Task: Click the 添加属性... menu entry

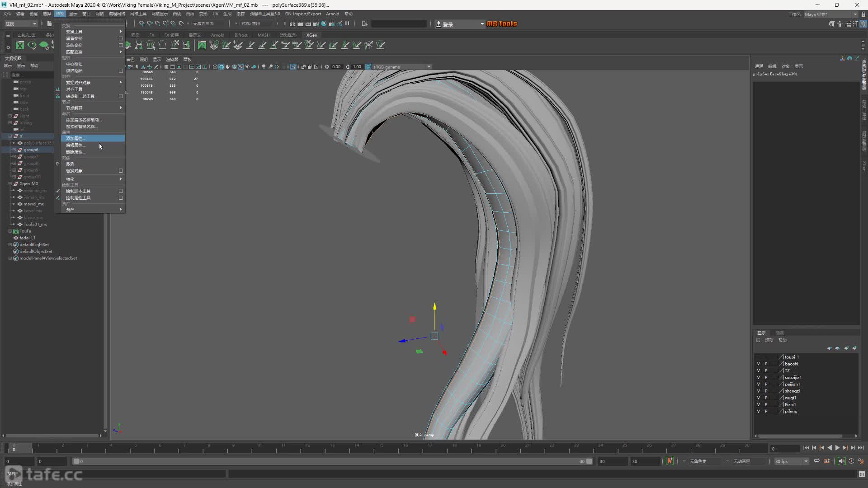Action: pos(93,139)
